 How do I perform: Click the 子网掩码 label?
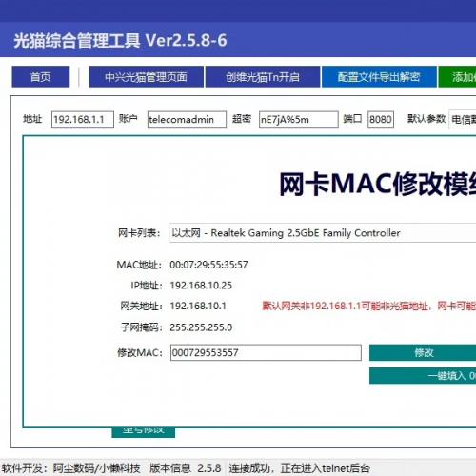click(141, 327)
